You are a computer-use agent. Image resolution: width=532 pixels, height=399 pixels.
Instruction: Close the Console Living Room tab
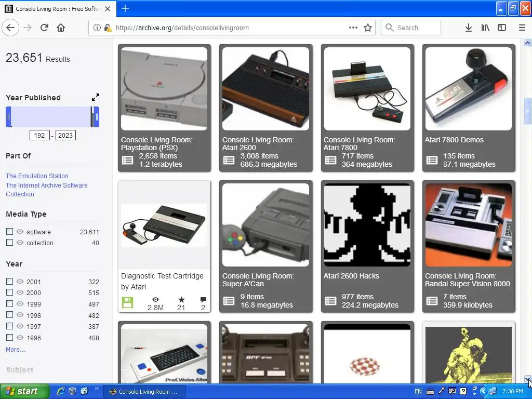pos(108,9)
